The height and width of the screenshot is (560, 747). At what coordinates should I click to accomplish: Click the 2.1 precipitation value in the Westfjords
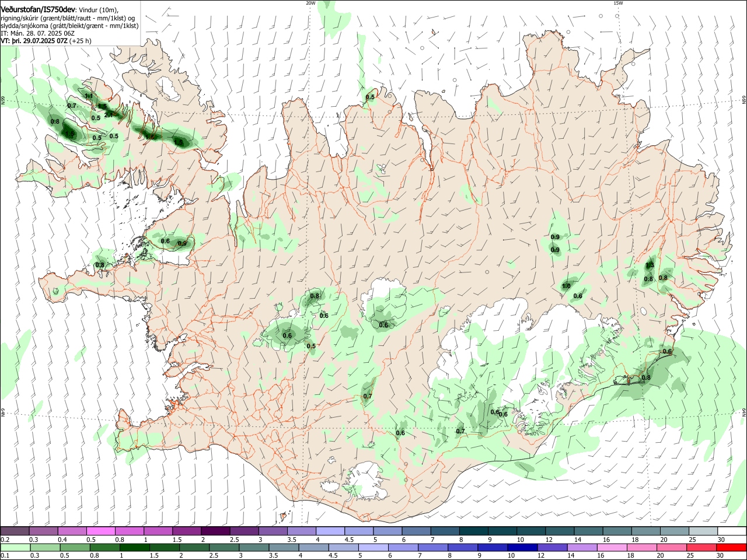click(x=108, y=115)
